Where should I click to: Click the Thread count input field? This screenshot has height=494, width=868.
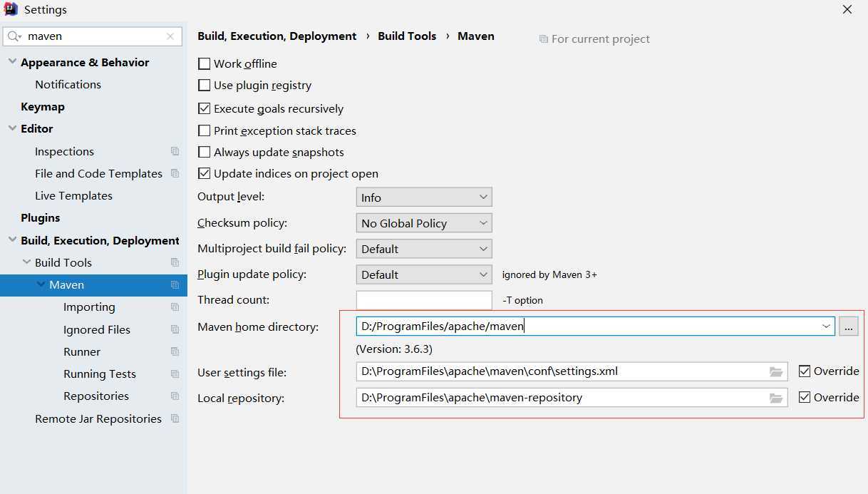click(x=423, y=300)
